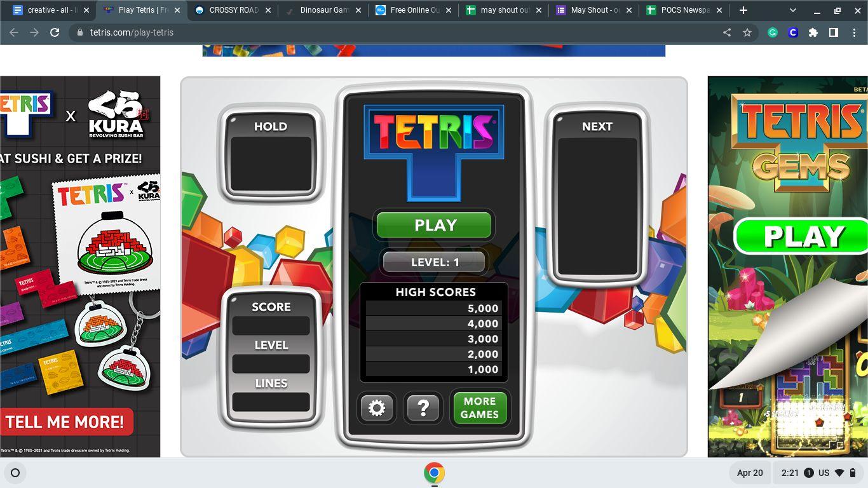Close the CROSSY ROAD tab
Image resolution: width=868 pixels, height=488 pixels.
[268, 10]
